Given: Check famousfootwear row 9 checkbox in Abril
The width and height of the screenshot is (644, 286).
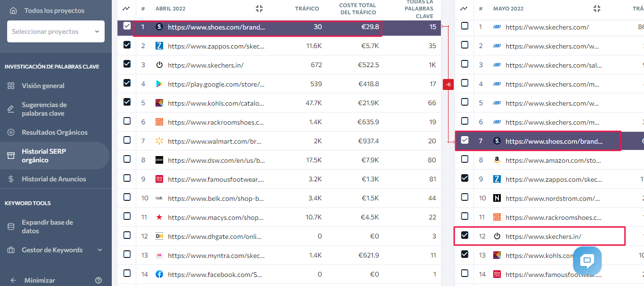Looking at the screenshot, I should pyautogui.click(x=127, y=178).
